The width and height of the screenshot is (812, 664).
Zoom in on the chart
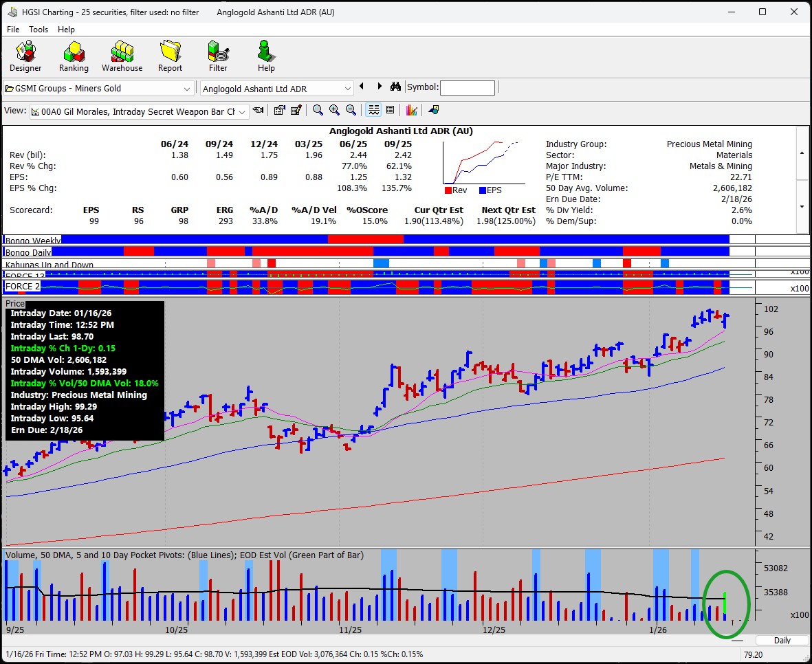tap(334, 111)
